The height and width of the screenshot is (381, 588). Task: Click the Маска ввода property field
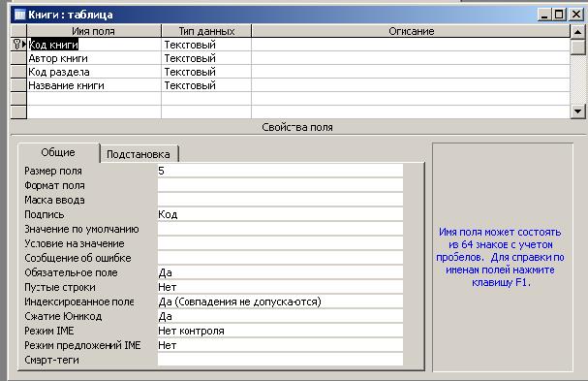[x=280, y=200]
